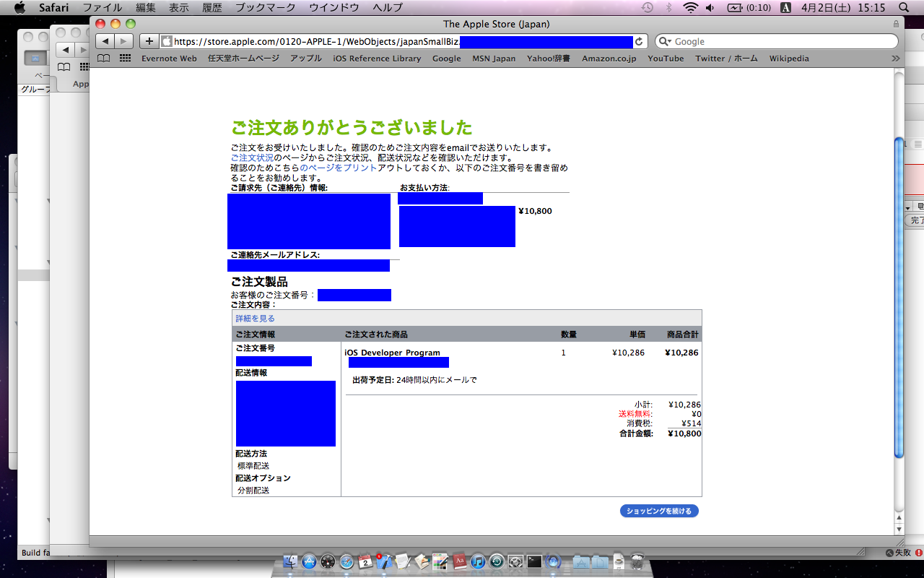Image resolution: width=924 pixels, height=578 pixels.
Task: Open the Google search engine dropdown
Action: pyautogui.click(x=665, y=41)
